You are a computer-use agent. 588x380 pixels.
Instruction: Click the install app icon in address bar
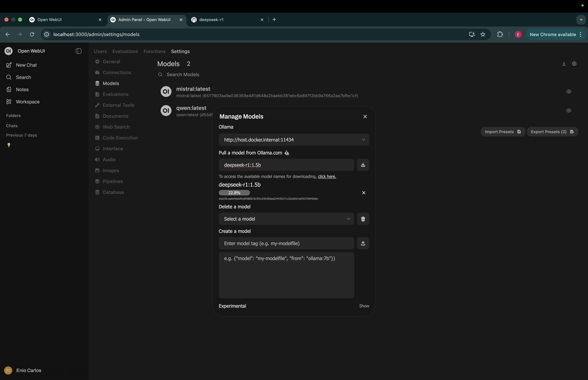click(471, 34)
